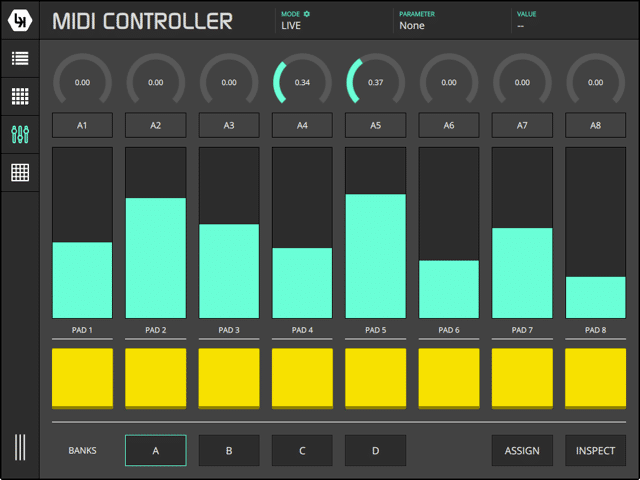Click the BANKS label

coord(82,451)
